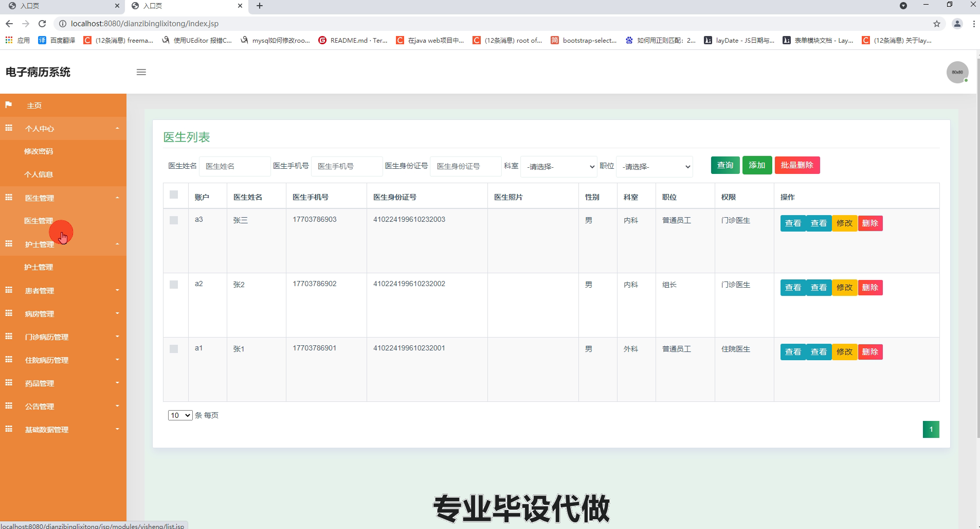The image size is (980, 529).
Task: Focus the 医生身份证号 search field
Action: pyautogui.click(x=465, y=166)
